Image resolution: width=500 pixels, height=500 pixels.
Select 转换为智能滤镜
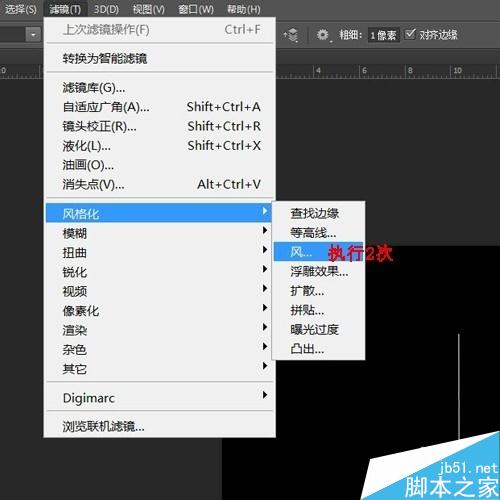[x=160, y=59]
